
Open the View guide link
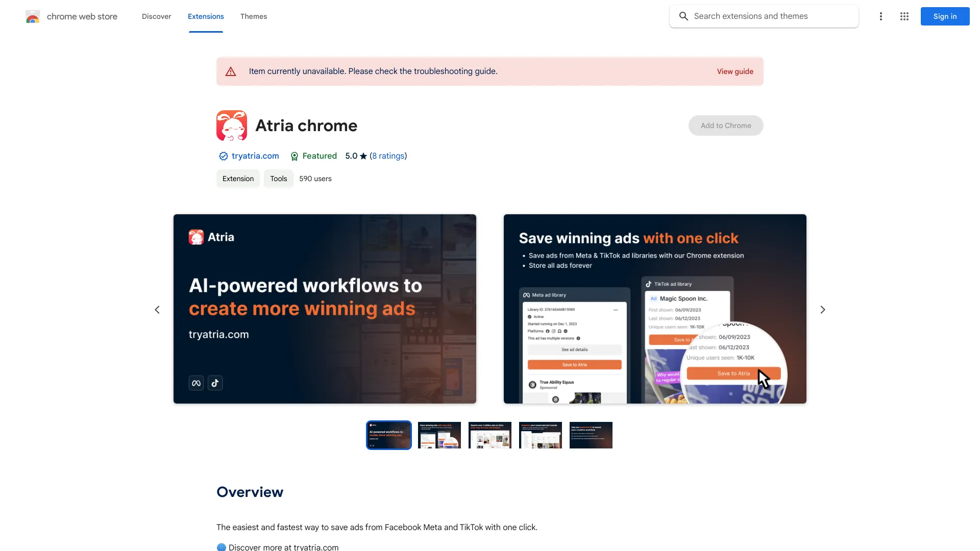(x=735, y=71)
